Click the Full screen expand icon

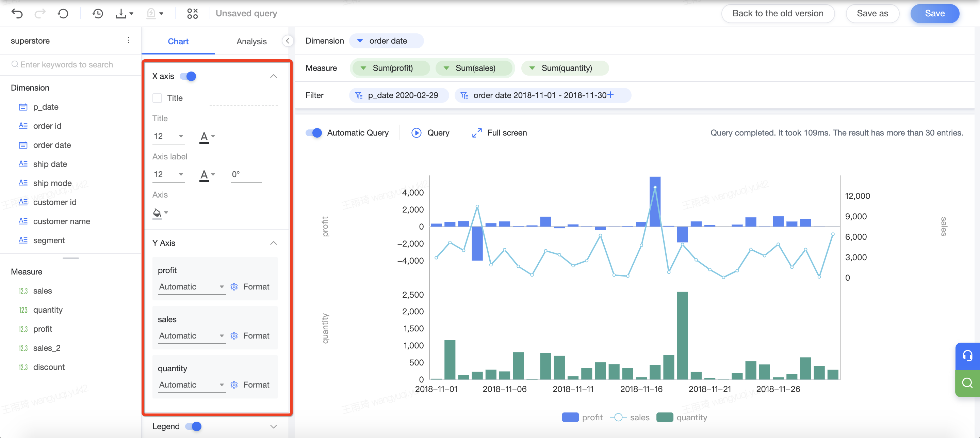coord(477,132)
